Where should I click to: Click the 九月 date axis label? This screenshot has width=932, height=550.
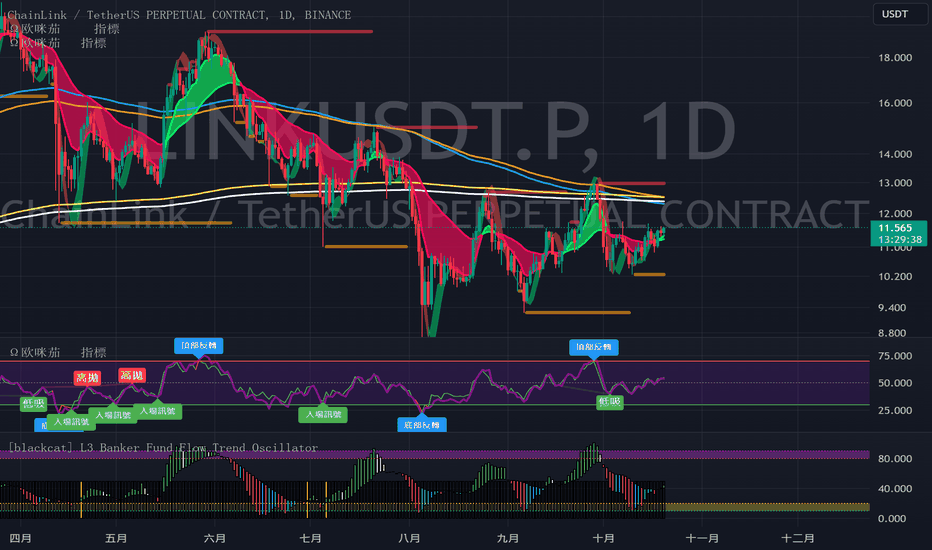pos(508,538)
